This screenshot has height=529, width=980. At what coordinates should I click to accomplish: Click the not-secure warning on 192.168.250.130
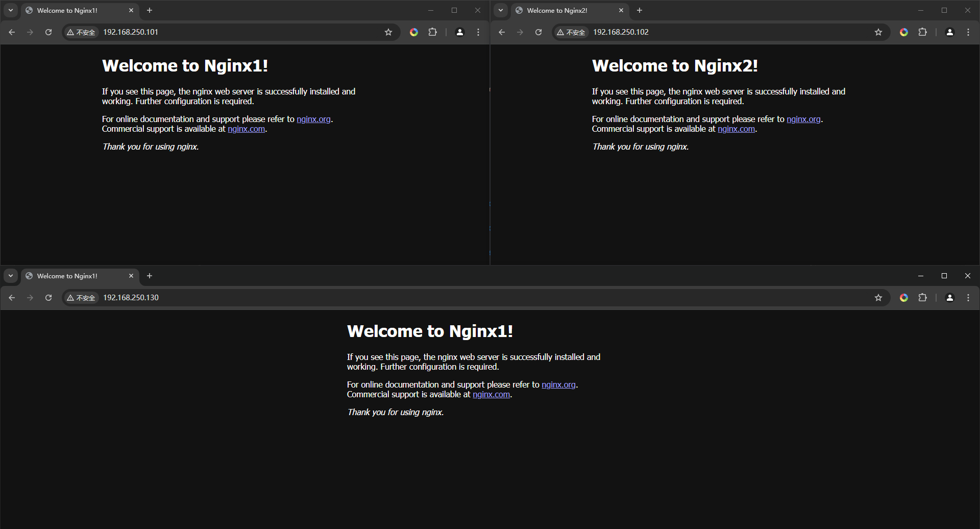pos(81,298)
